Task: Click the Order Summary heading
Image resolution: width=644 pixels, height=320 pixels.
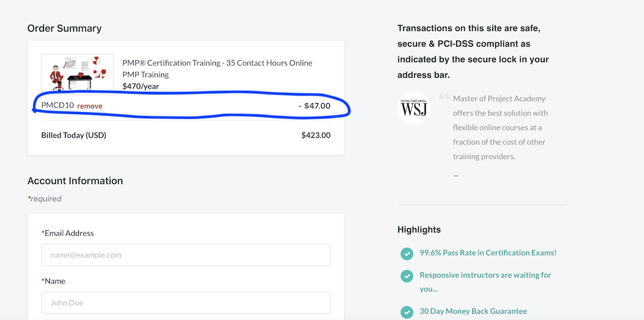Action: [64, 28]
